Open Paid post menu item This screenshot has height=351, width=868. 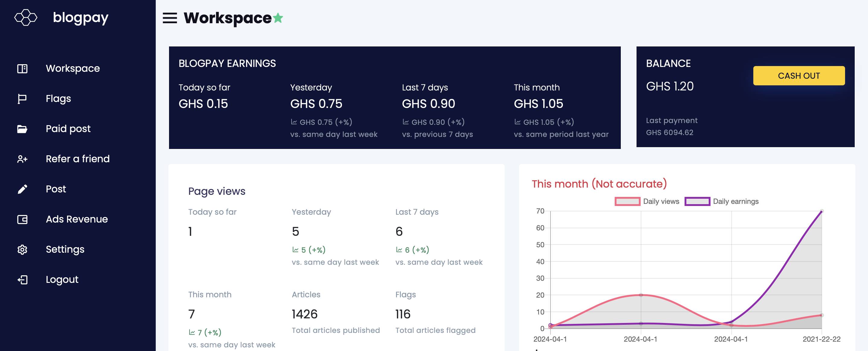(x=68, y=129)
